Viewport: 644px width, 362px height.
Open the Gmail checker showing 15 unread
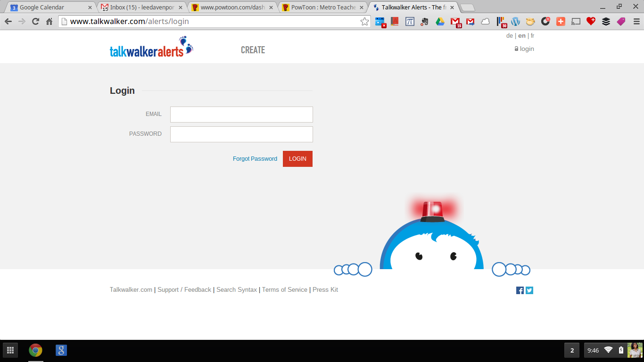click(x=455, y=22)
